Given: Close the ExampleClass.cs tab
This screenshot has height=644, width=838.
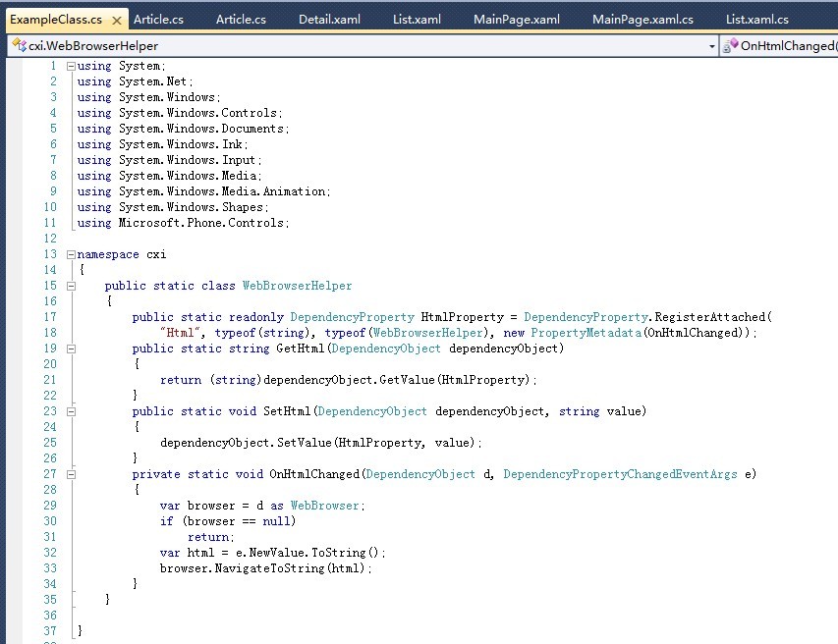Looking at the screenshot, I should [117, 21].
